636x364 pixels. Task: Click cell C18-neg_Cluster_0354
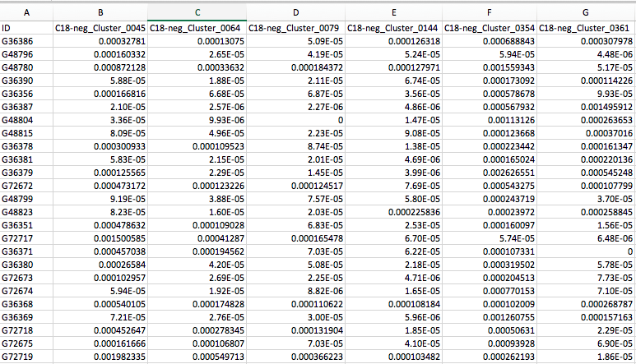[x=490, y=28]
